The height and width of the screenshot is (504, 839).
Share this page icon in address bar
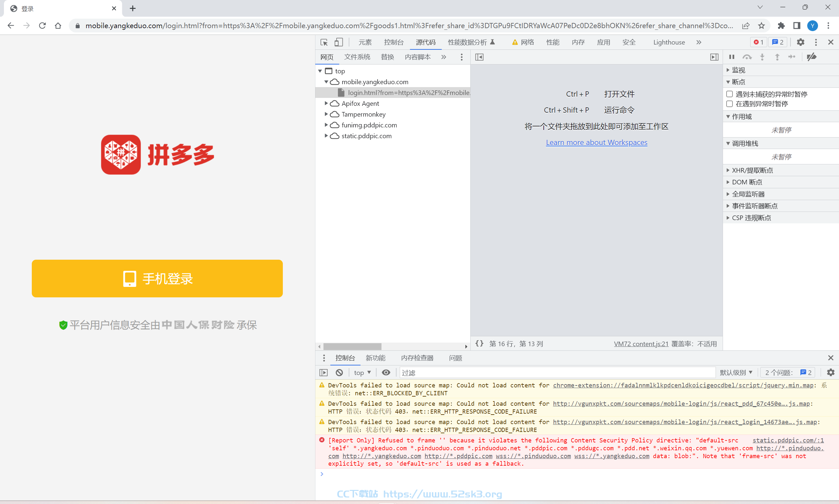(x=746, y=26)
